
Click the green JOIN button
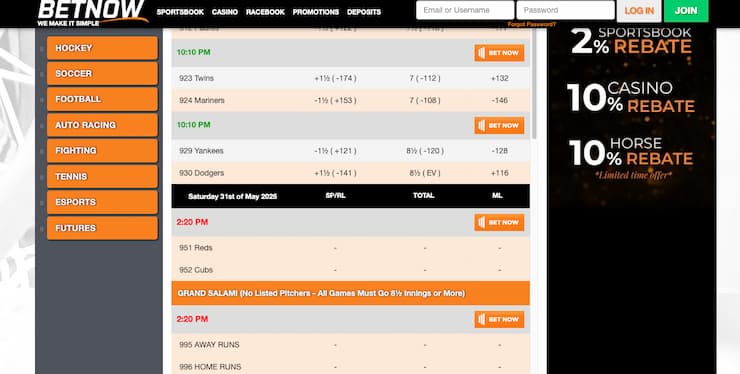click(686, 10)
